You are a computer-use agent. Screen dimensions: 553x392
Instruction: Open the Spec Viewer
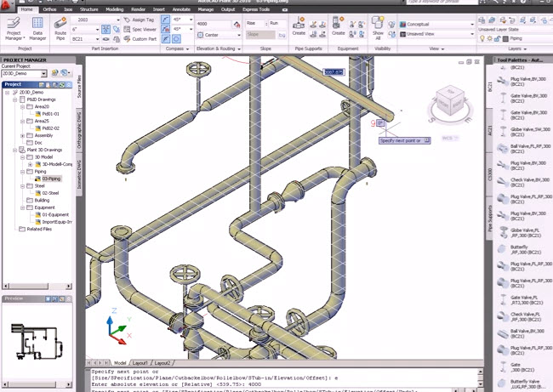click(x=140, y=29)
